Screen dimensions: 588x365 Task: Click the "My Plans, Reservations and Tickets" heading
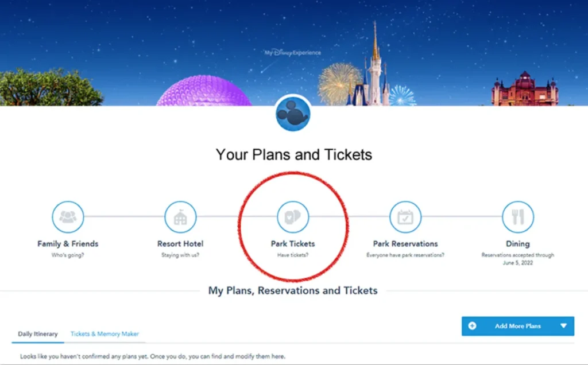tap(292, 290)
